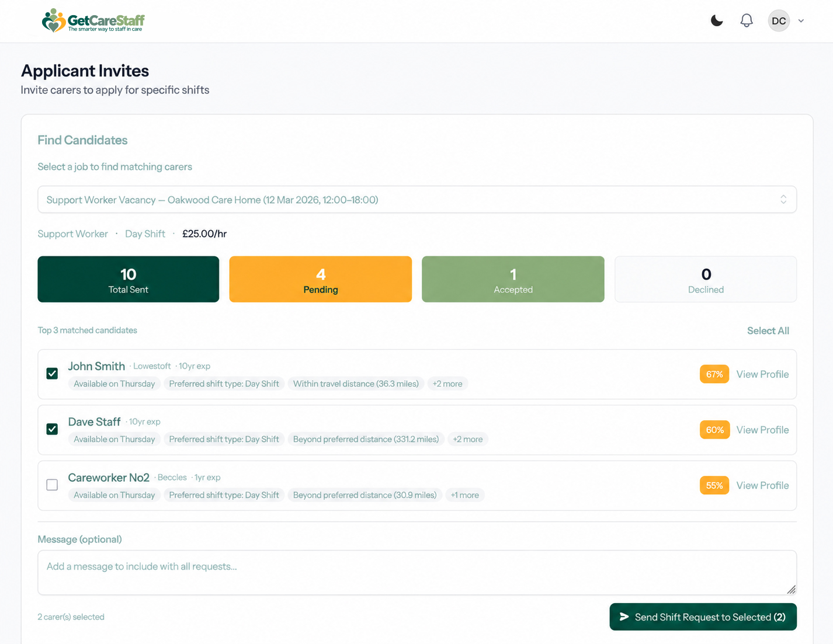View Profile of John Smith
The image size is (833, 644).
click(x=762, y=374)
